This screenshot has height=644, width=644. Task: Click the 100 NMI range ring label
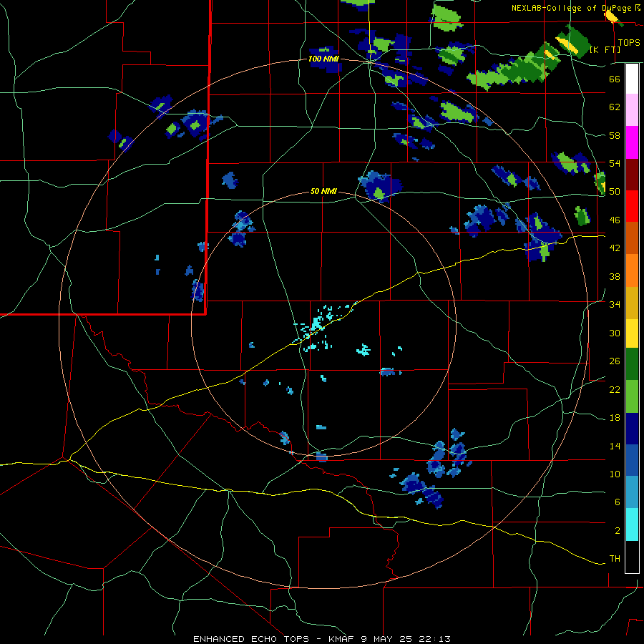(323, 59)
